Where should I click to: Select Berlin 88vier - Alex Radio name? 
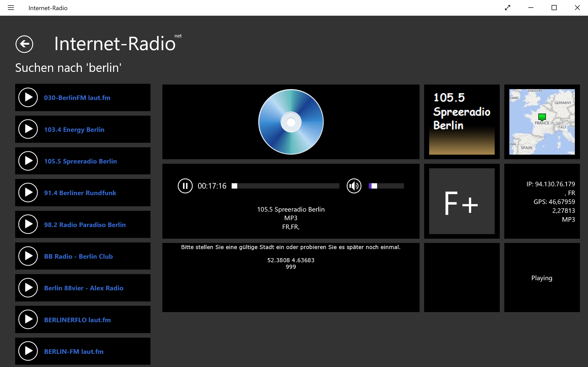click(x=84, y=288)
